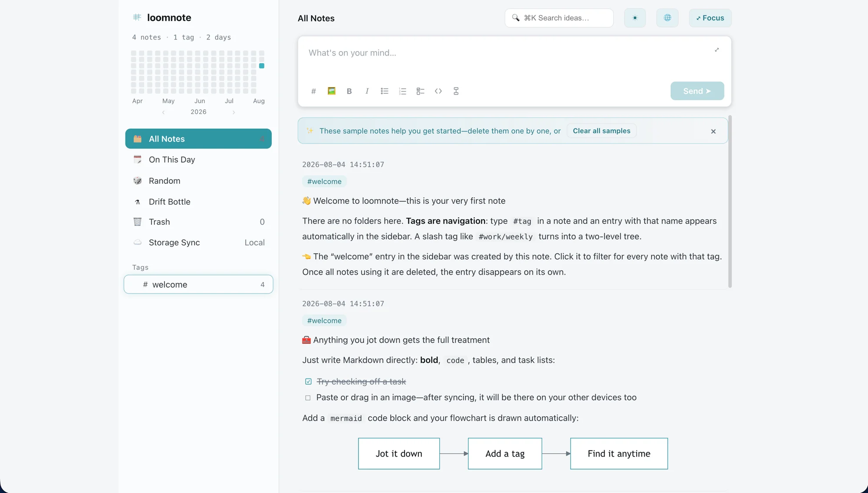Image resolution: width=868 pixels, height=493 pixels.
Task: Open Storage Sync settings
Action: 198,243
